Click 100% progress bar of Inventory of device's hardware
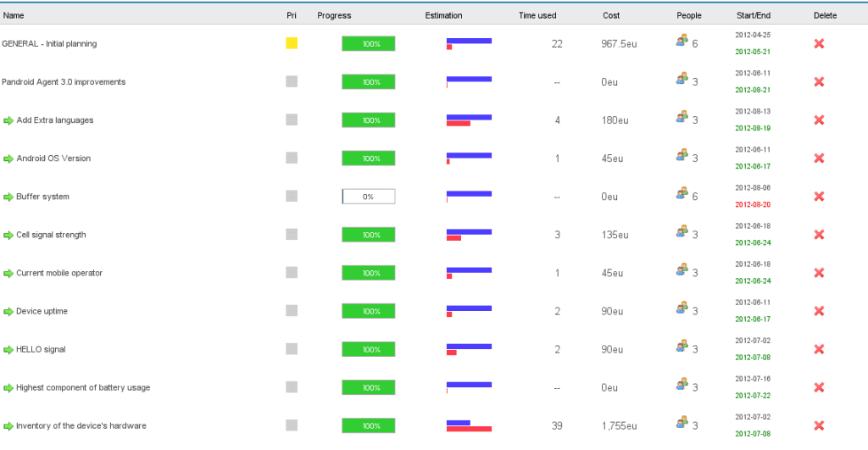The height and width of the screenshot is (450, 868). [x=369, y=425]
